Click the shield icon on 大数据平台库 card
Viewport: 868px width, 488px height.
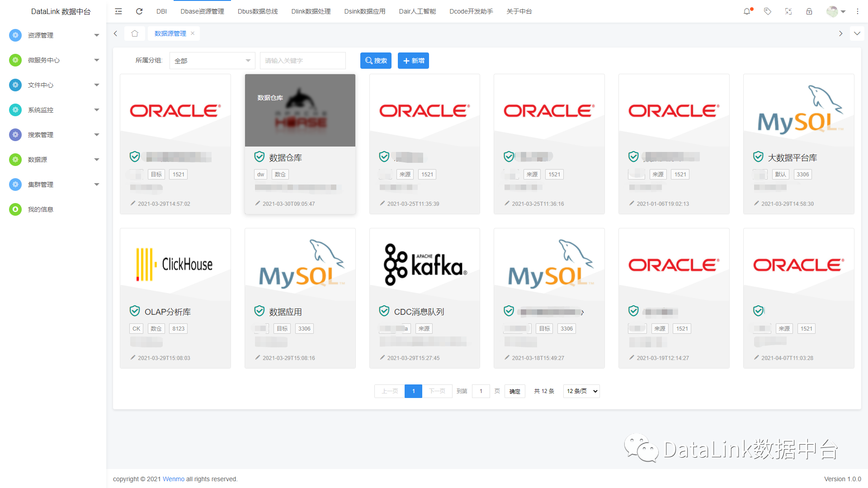tap(758, 157)
